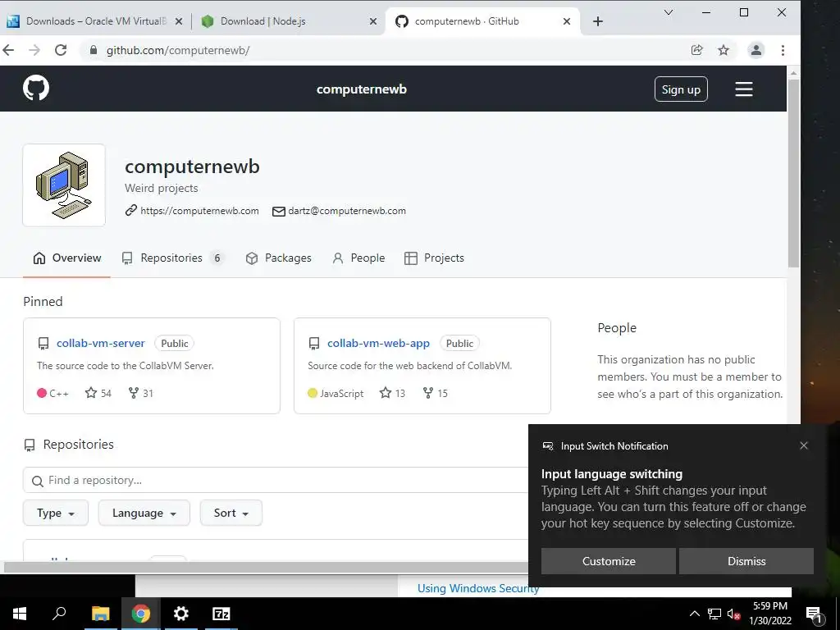Reload the GitHub page
Screen dimensions: 840x630
61,50
